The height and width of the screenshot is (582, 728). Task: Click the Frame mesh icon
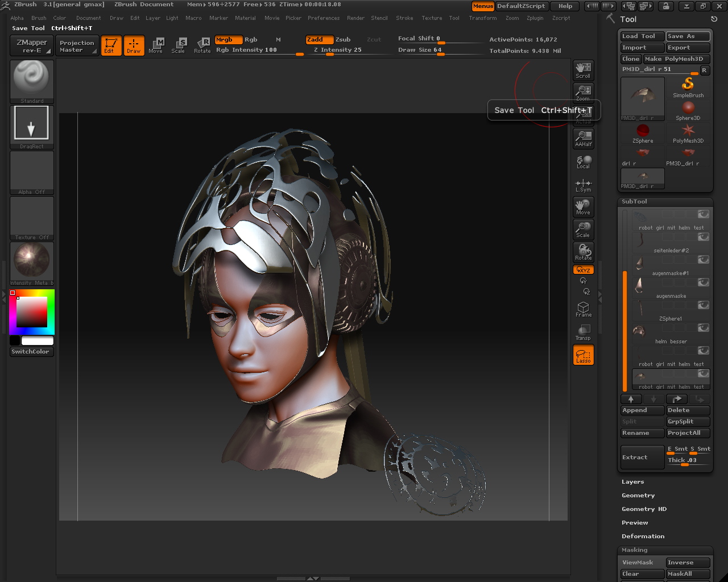coord(583,309)
